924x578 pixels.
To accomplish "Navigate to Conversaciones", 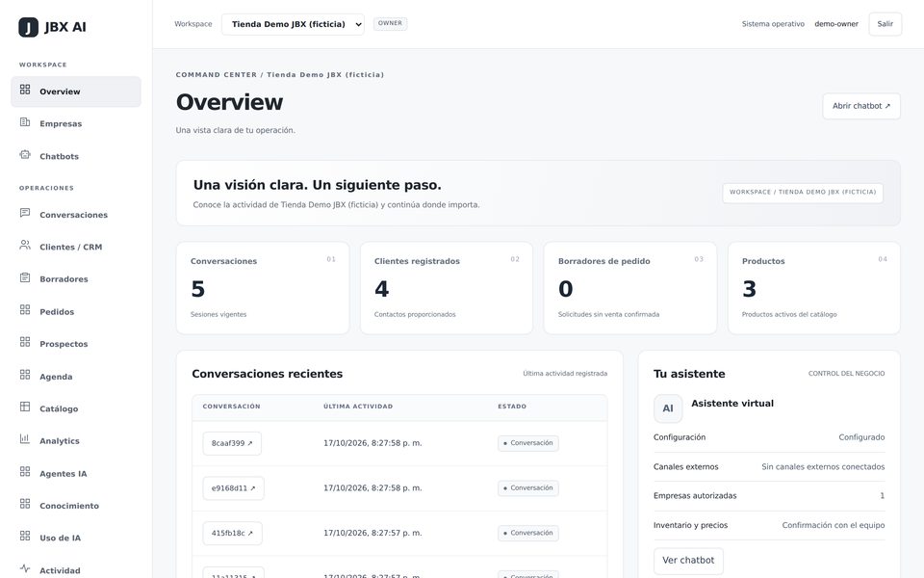I will [x=76, y=215].
